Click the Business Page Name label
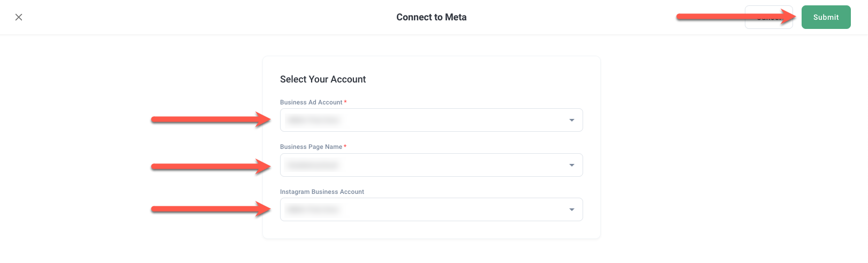Image resolution: width=868 pixels, height=263 pixels. [x=311, y=147]
